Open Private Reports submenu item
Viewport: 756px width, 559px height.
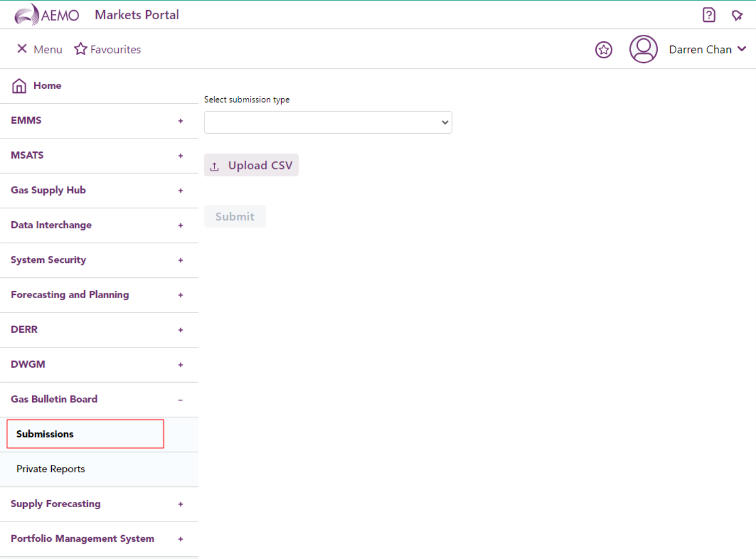click(51, 469)
